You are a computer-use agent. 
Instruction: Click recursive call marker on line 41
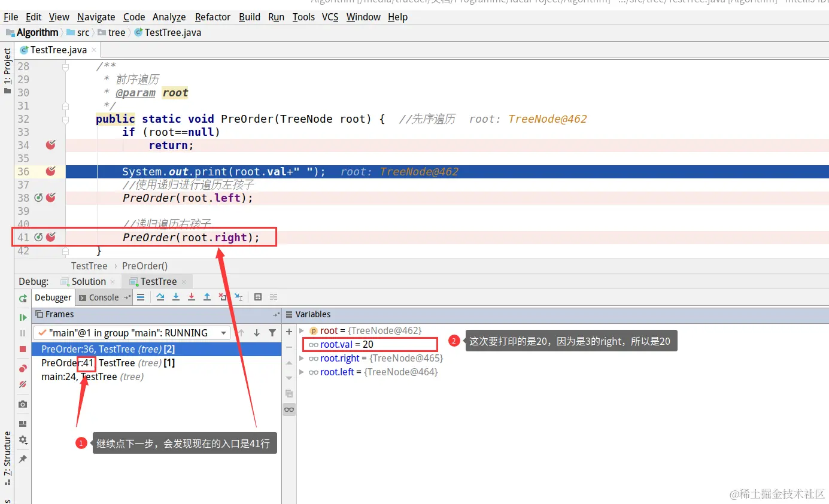pos(39,237)
